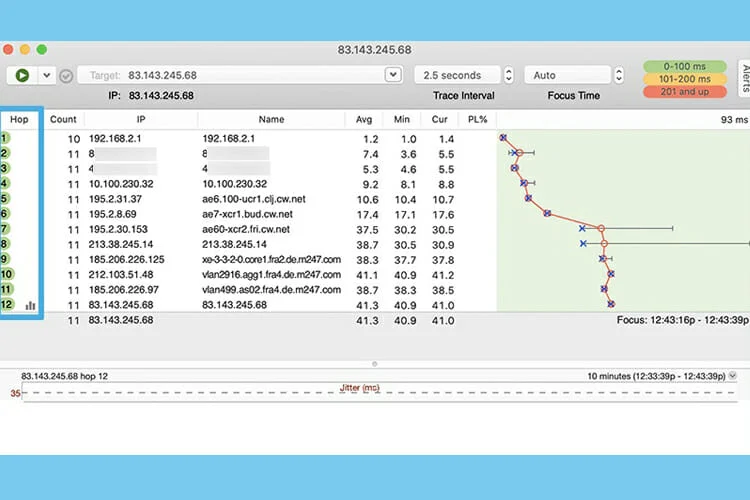Screen dimensions: 750x500
Task: Open the Alerts side tab
Action: pos(743,77)
